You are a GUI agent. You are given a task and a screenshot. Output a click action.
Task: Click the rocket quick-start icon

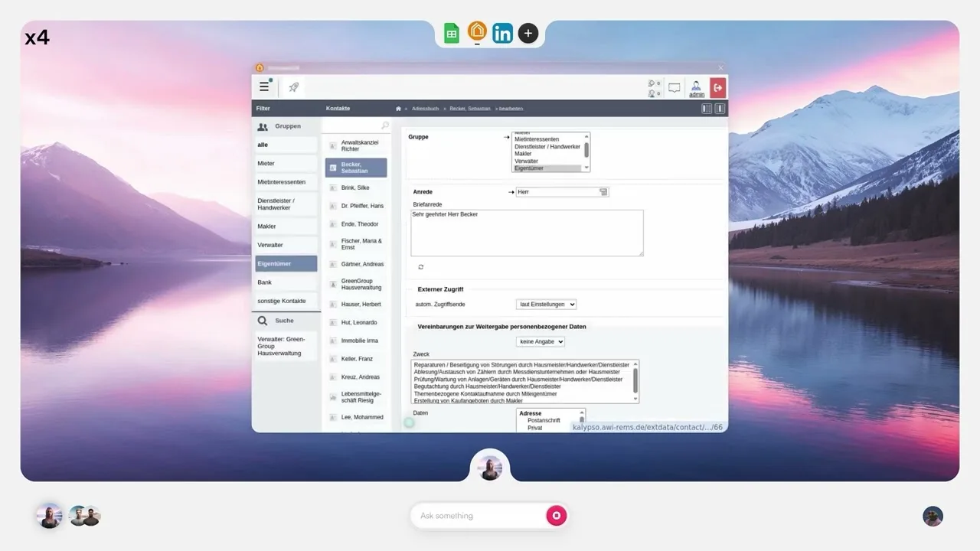[x=293, y=87]
